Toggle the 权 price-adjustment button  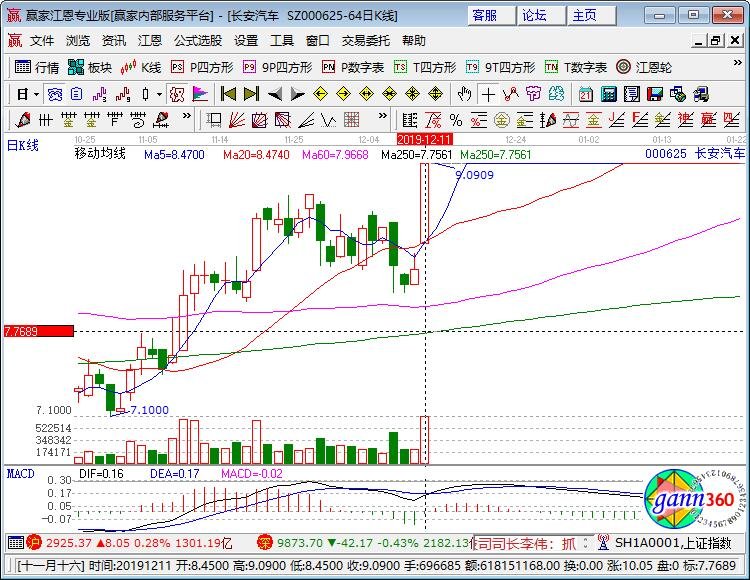click(177, 94)
